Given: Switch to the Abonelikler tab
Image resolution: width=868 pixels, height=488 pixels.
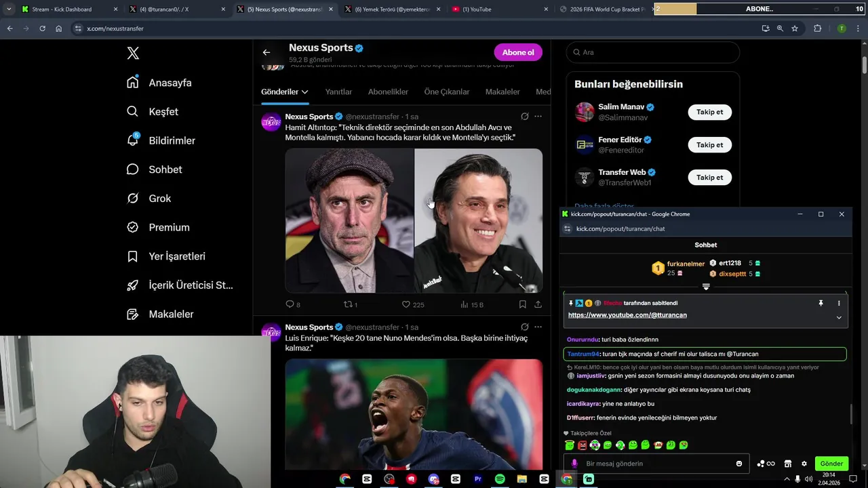Looking at the screenshot, I should coord(388,91).
